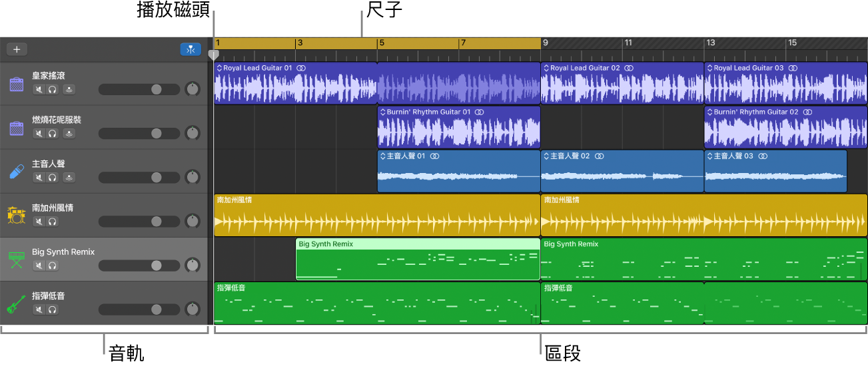
Task: Open take menu on 主音人聲 02 region
Action: pos(546,156)
